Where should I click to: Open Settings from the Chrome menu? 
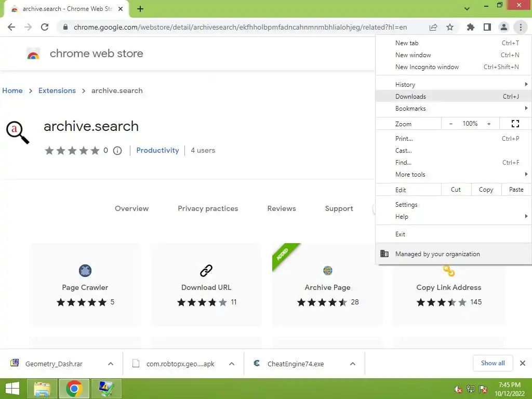[x=453, y=205]
